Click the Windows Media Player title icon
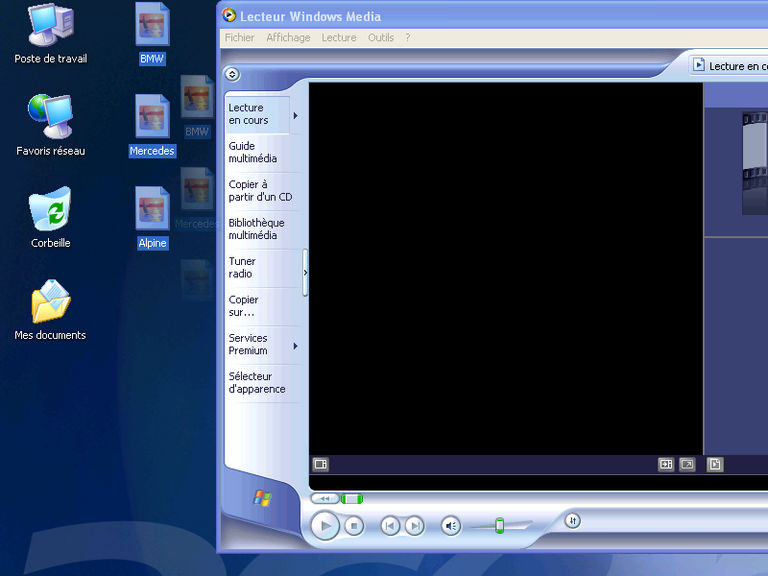Viewport: 768px width, 576px height. (x=228, y=16)
